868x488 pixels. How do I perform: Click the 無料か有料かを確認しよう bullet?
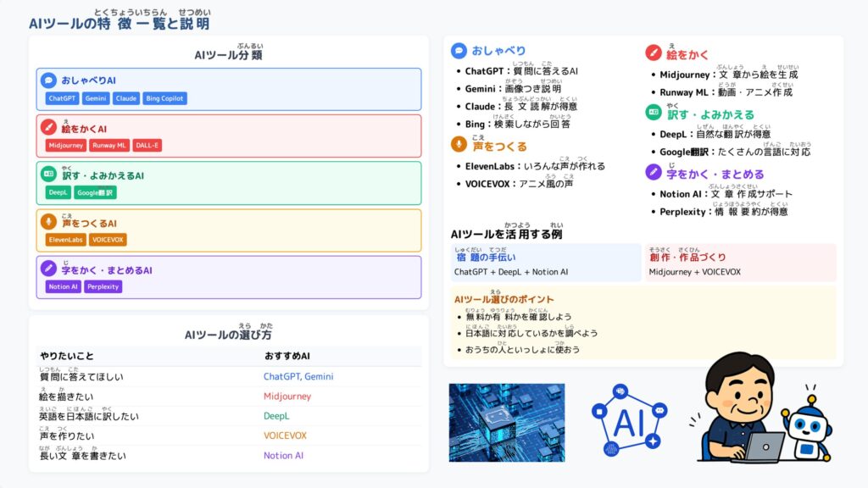518,315
